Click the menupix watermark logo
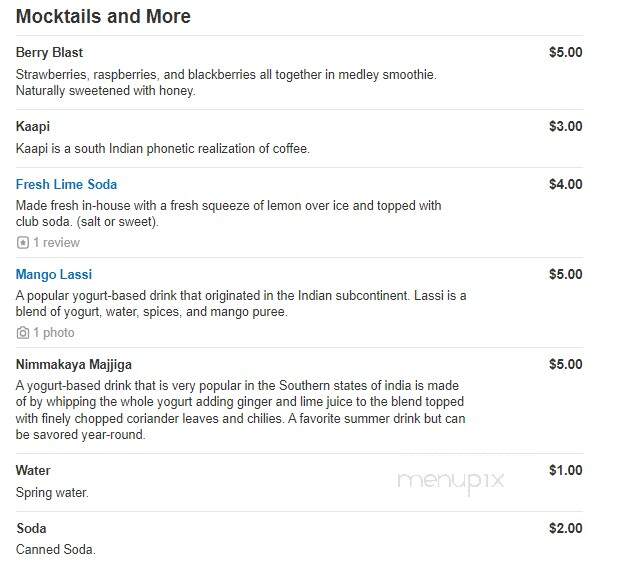The image size is (630, 563). [x=450, y=482]
